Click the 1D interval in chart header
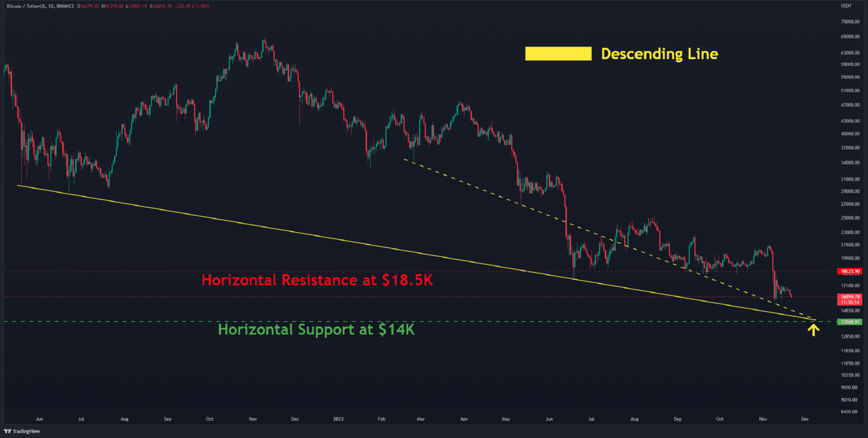Viewport: 868px width, 438px height. pyautogui.click(x=51, y=6)
